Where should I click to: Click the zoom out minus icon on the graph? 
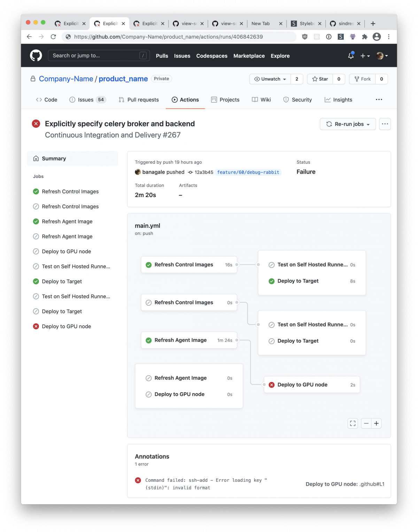(366, 423)
